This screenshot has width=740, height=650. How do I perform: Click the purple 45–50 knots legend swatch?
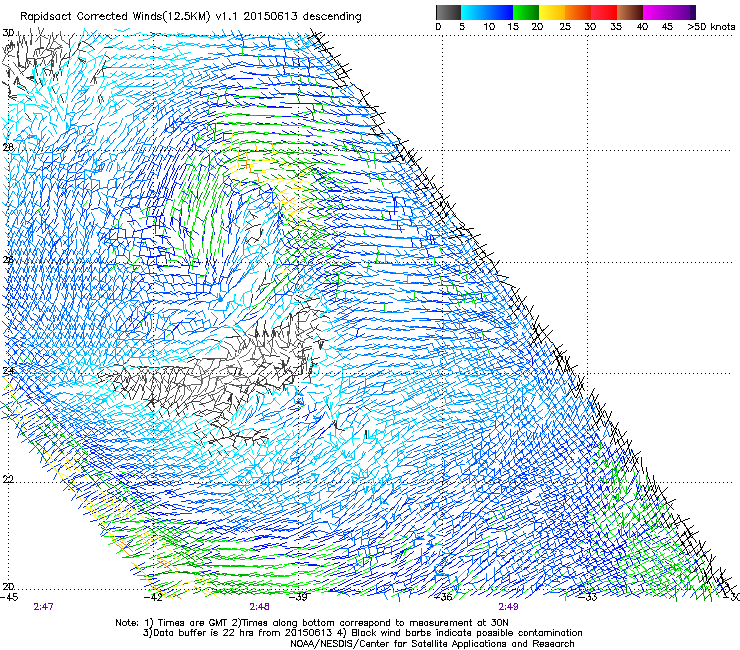(682, 12)
